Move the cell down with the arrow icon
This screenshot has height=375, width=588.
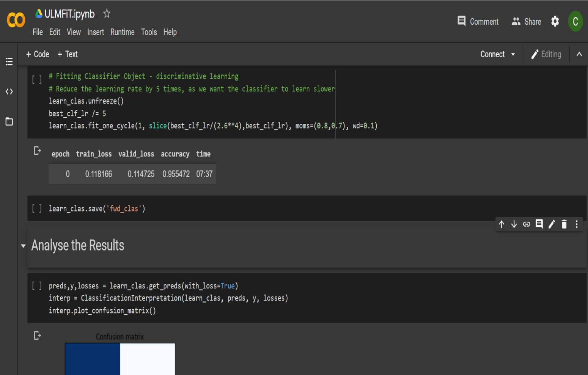point(514,224)
